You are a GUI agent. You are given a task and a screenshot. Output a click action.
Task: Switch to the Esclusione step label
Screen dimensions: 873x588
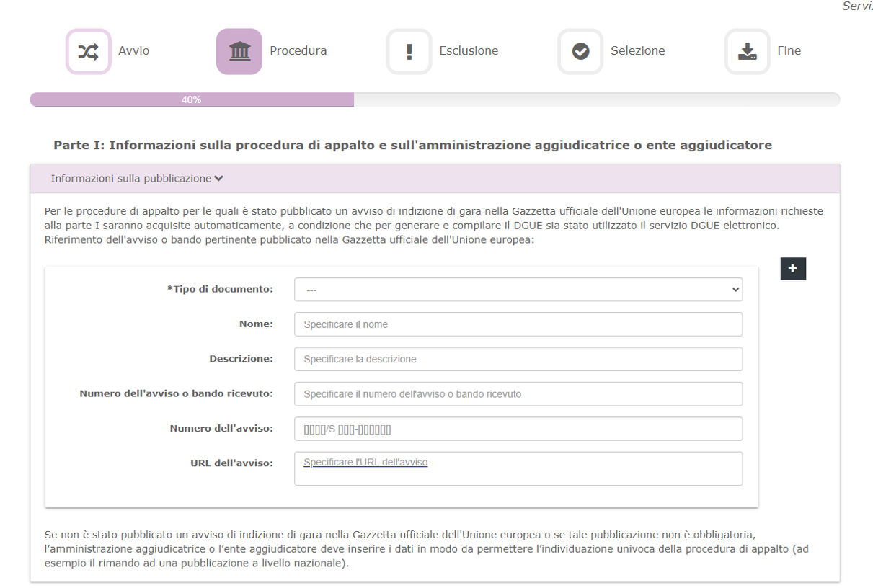click(x=469, y=51)
